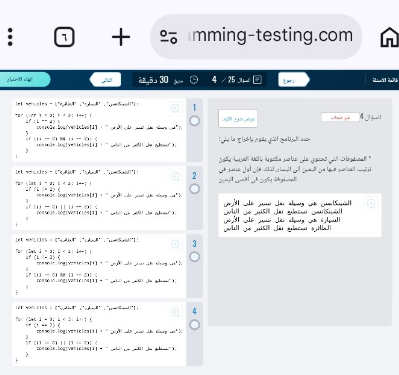Select answer option 4 radio button
The image size is (399, 375).
coord(195,325)
